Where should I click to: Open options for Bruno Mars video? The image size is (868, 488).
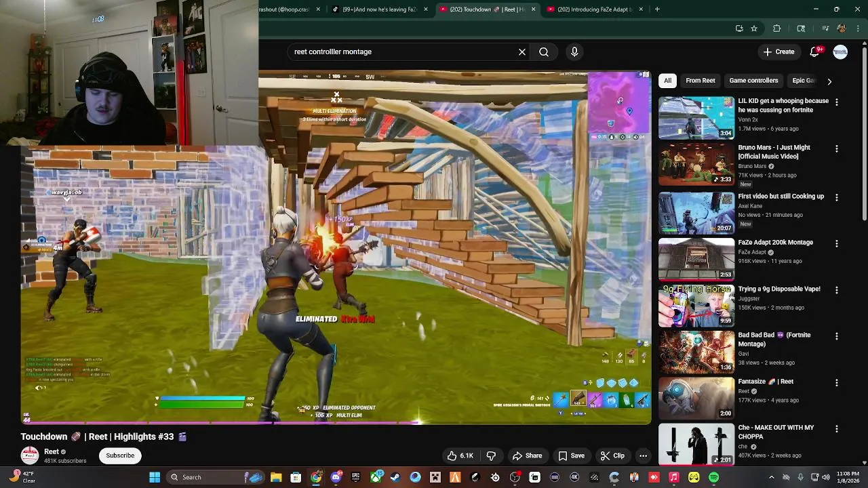(x=837, y=148)
